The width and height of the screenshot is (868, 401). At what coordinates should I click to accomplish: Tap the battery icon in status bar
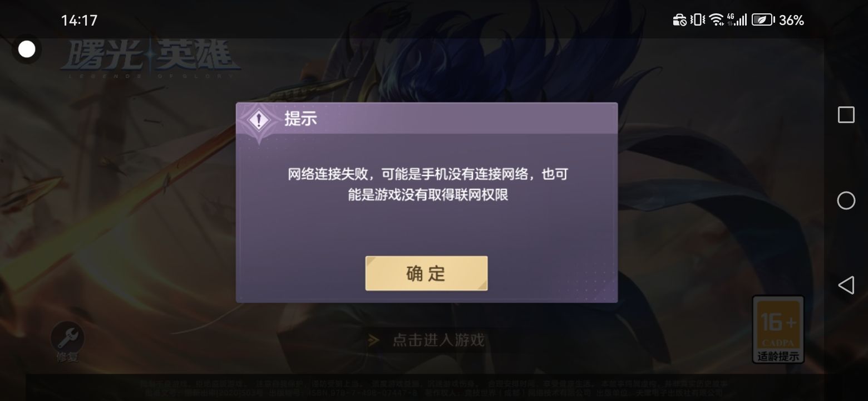(x=763, y=20)
